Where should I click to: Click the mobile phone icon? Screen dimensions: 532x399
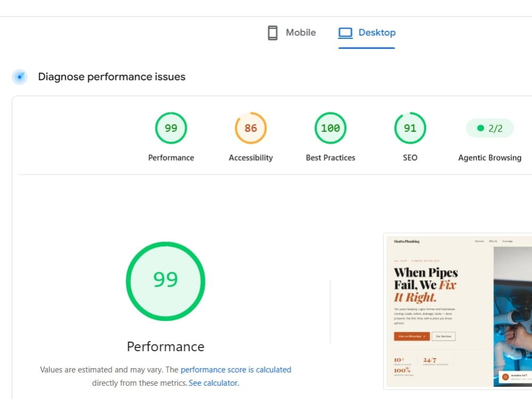pyautogui.click(x=272, y=33)
